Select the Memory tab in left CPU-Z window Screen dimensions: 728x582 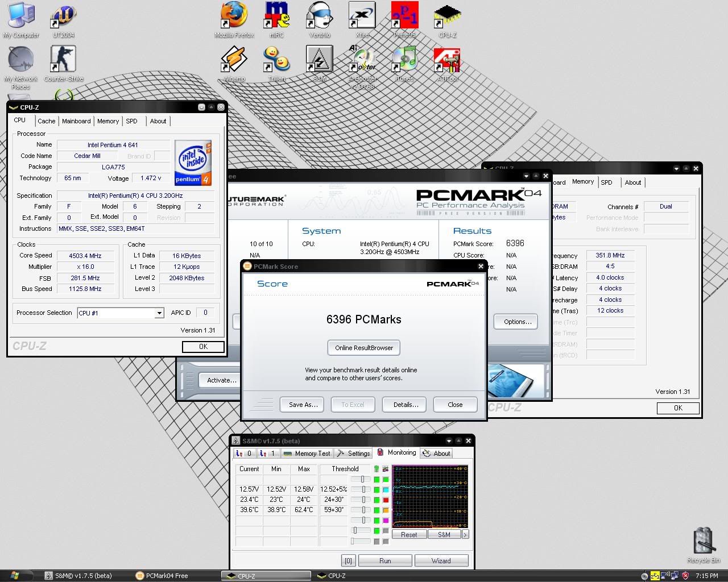click(x=108, y=121)
